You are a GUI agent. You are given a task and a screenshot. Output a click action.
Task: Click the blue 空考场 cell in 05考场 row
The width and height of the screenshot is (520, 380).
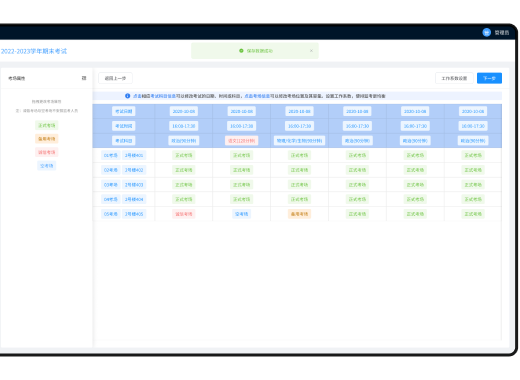click(241, 214)
